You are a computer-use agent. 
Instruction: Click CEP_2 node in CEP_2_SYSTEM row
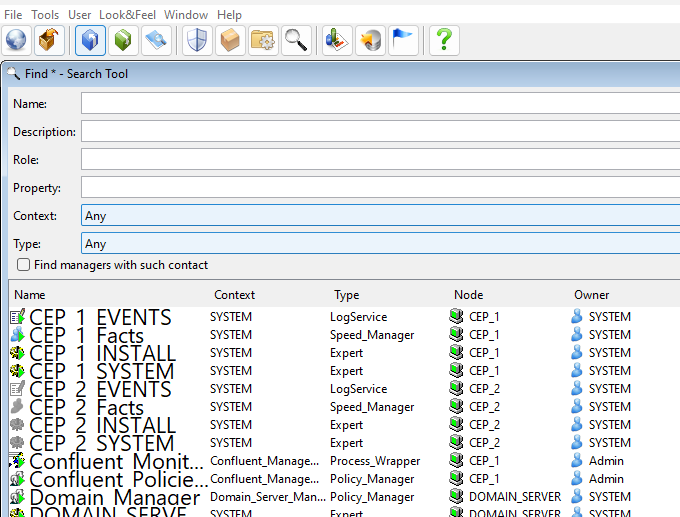coord(484,442)
